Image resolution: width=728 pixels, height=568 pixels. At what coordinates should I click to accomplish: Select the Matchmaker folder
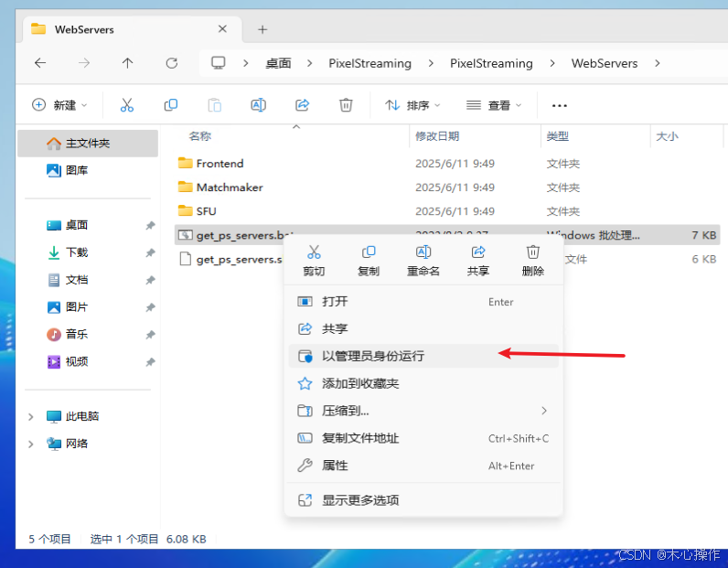pyautogui.click(x=448, y=188)
